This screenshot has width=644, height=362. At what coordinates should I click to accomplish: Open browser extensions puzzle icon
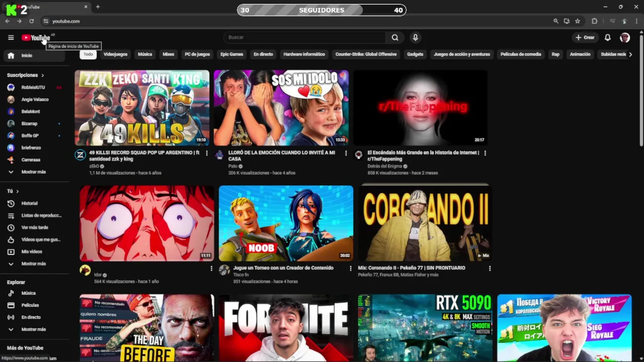(594, 21)
